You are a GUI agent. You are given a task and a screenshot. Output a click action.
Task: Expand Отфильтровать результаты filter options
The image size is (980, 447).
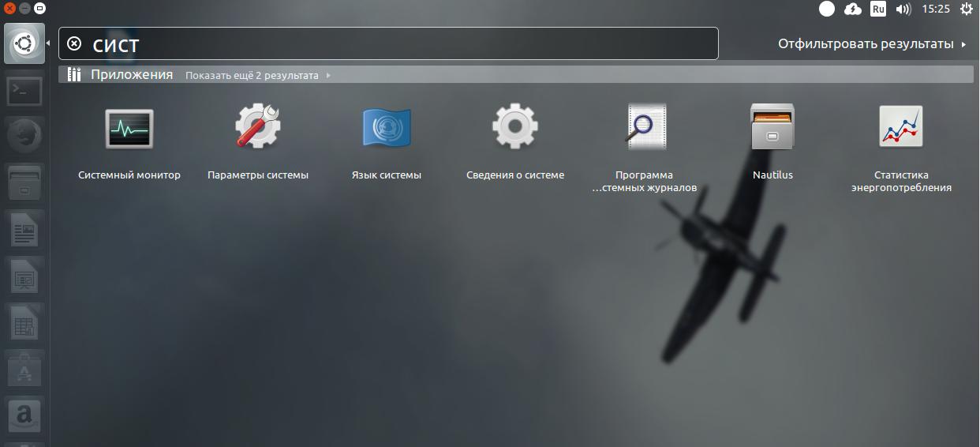point(872,44)
